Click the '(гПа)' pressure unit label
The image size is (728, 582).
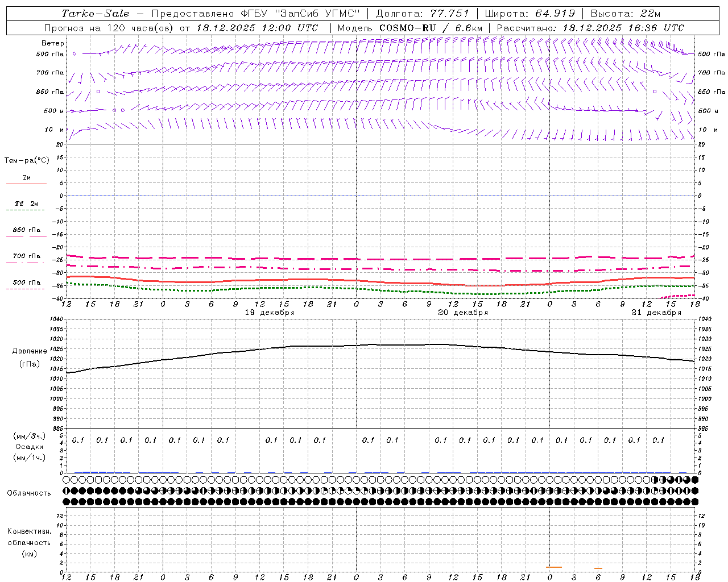click(x=30, y=364)
